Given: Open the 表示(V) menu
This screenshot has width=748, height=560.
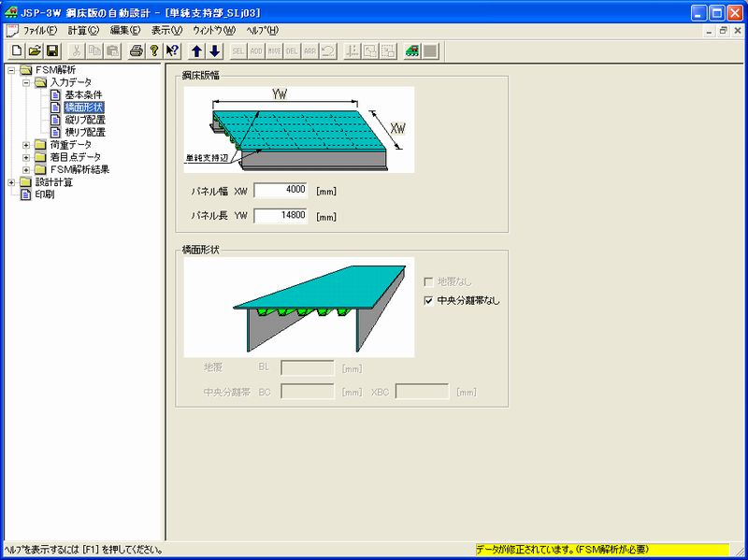Looking at the screenshot, I should pos(167,30).
